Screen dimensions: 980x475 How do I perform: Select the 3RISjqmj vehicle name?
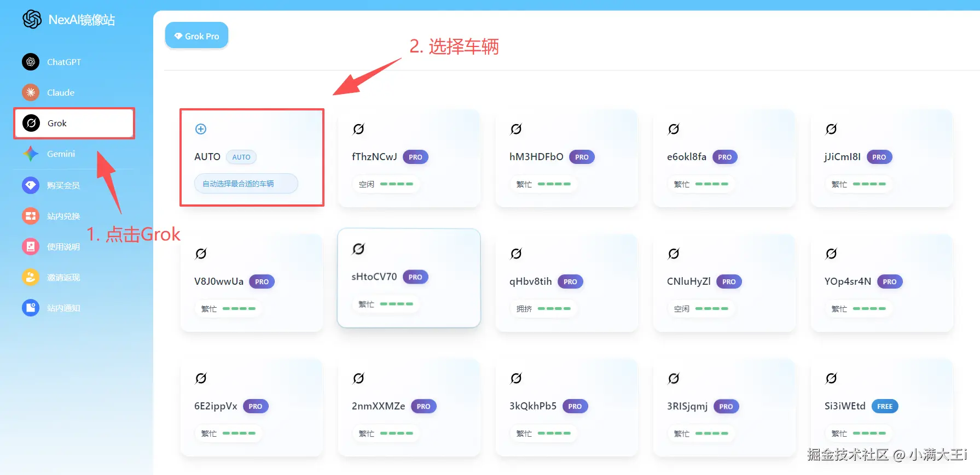pyautogui.click(x=687, y=406)
